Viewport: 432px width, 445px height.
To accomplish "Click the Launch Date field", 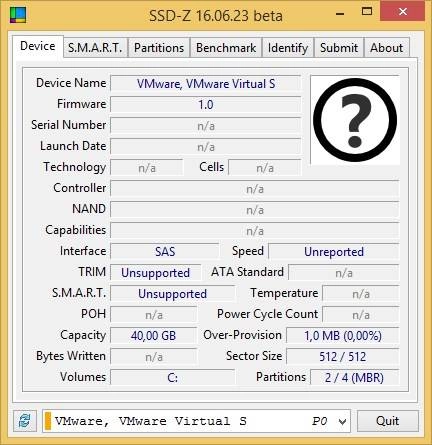I will pos(206,147).
